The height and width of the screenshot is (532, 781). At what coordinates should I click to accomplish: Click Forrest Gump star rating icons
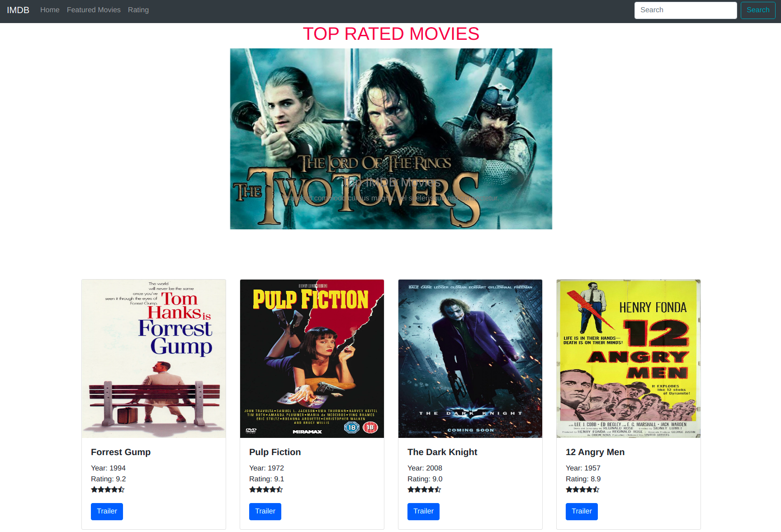pos(108,489)
